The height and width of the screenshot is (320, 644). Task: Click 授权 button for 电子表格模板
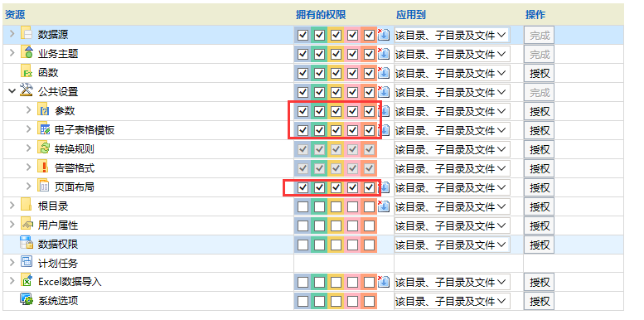(540, 131)
